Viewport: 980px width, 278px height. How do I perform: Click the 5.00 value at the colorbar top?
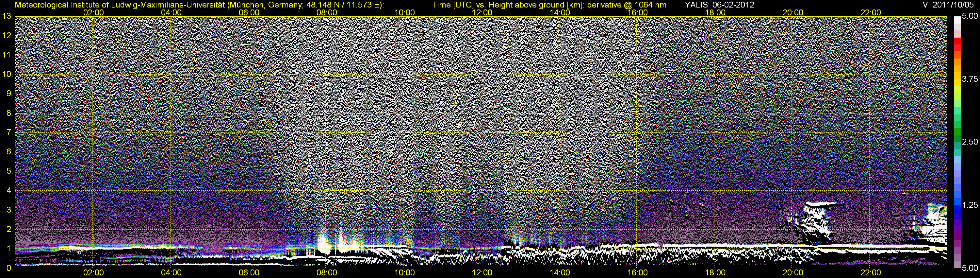(x=970, y=16)
